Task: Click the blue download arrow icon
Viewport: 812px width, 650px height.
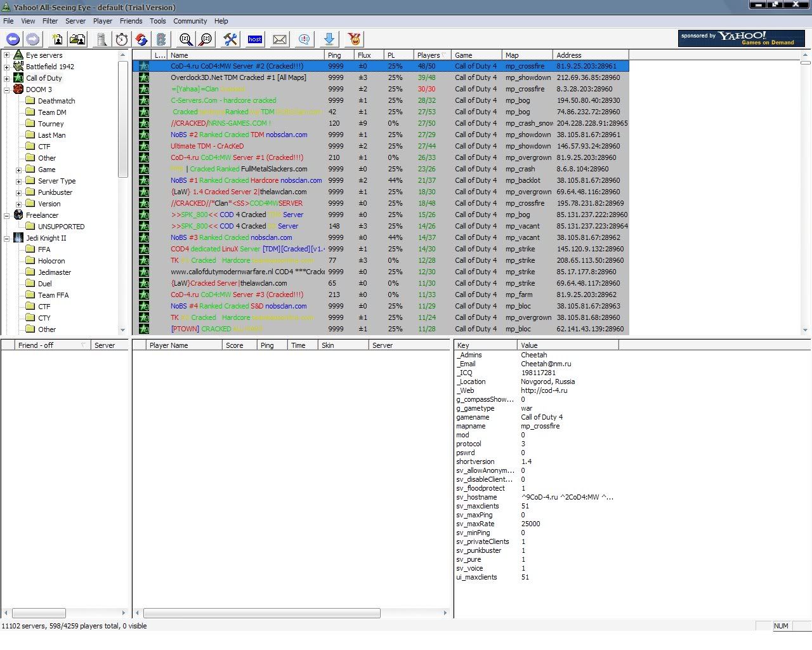Action: coord(329,39)
